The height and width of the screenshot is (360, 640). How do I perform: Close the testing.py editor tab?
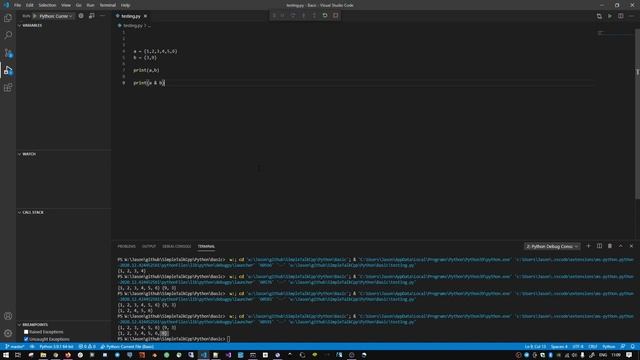[x=145, y=16]
